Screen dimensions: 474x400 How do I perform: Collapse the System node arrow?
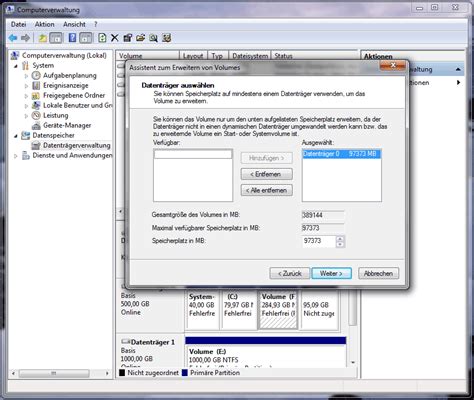tap(16, 66)
